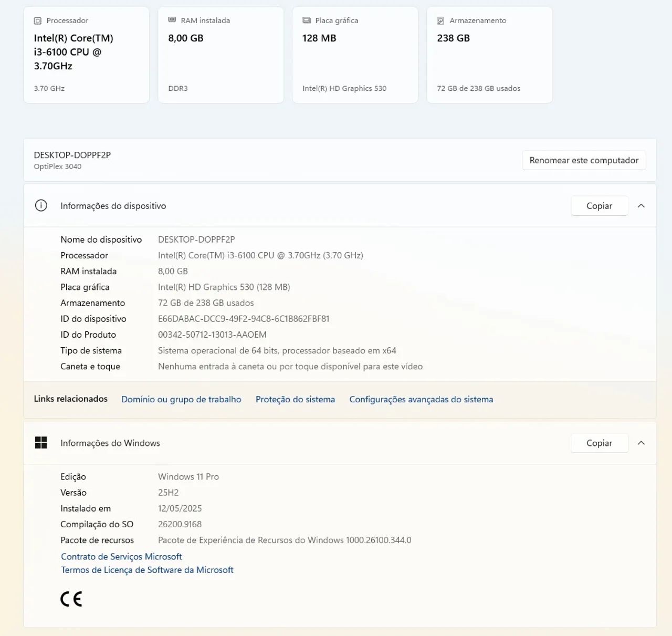Click the Windows logo beside Informações do Windows
This screenshot has height=636, width=672.
pos(41,443)
